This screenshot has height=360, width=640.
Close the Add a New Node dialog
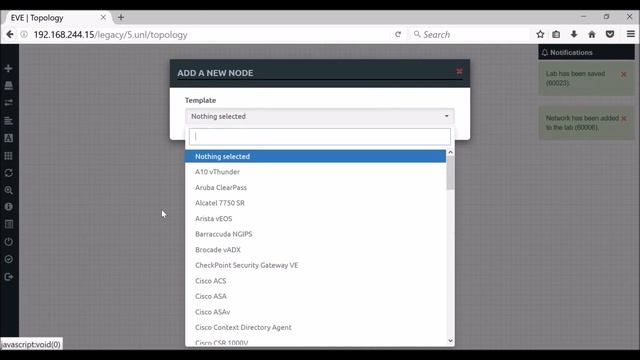[459, 72]
